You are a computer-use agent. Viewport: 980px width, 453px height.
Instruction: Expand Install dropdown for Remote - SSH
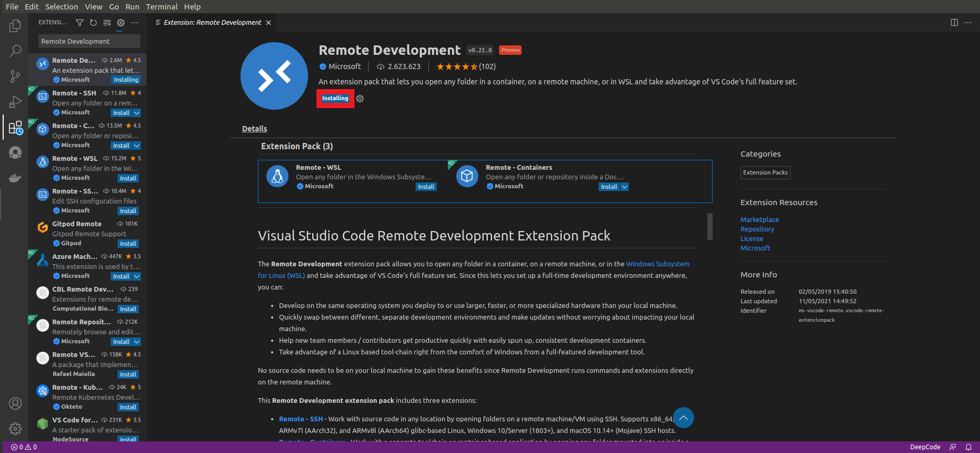[x=137, y=113]
